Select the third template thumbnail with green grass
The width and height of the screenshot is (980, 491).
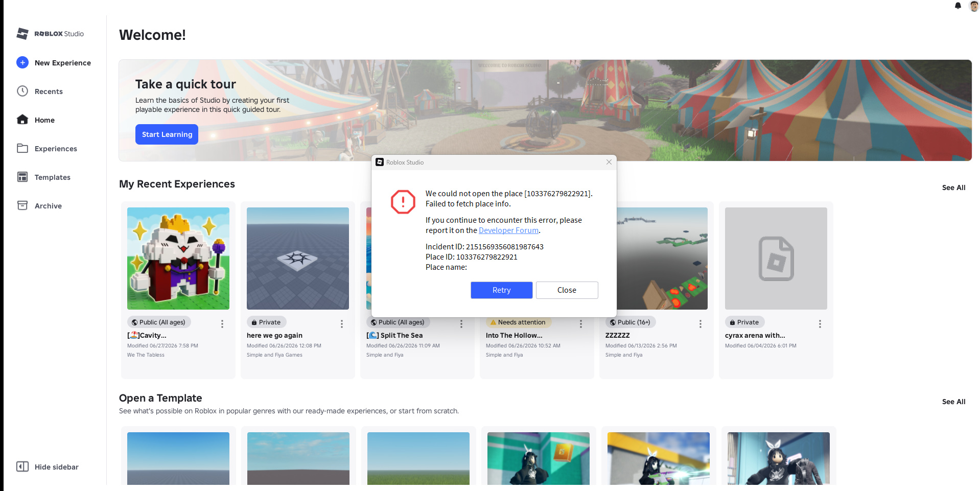[x=418, y=458]
